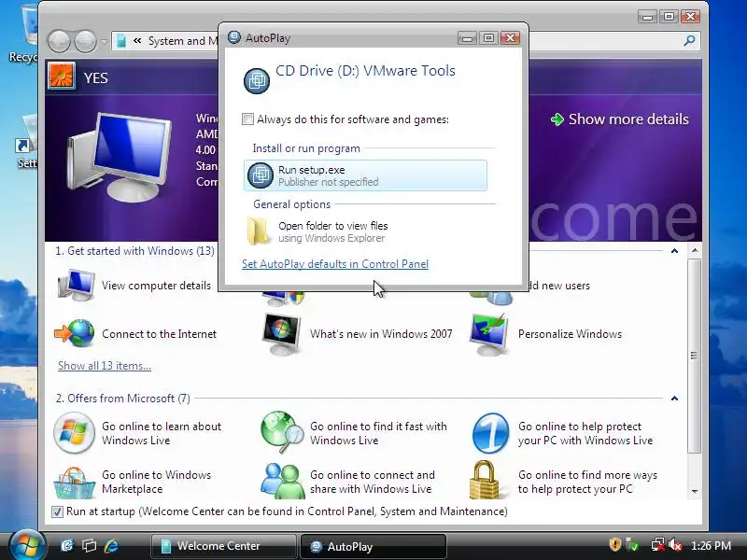Open the Windows Start orb

click(26, 545)
